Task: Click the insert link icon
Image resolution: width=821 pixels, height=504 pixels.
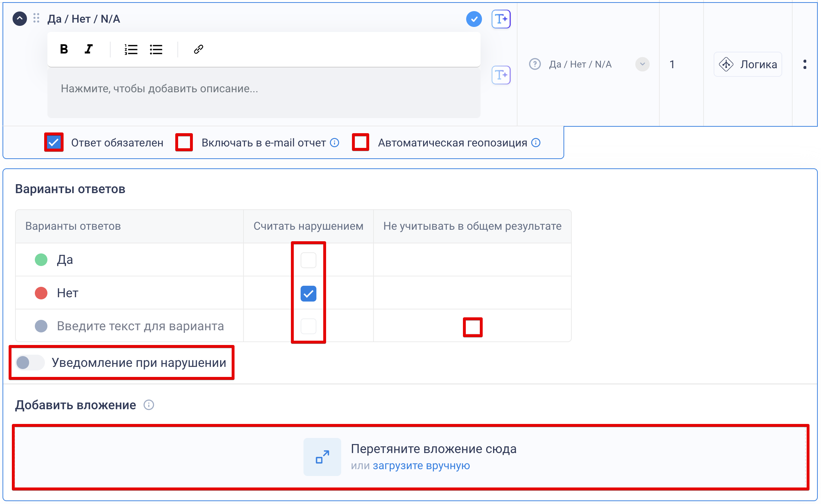Action: click(199, 49)
